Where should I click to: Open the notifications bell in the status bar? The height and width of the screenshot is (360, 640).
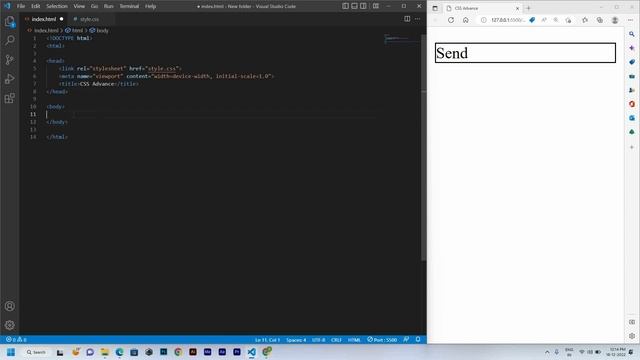[x=418, y=340]
